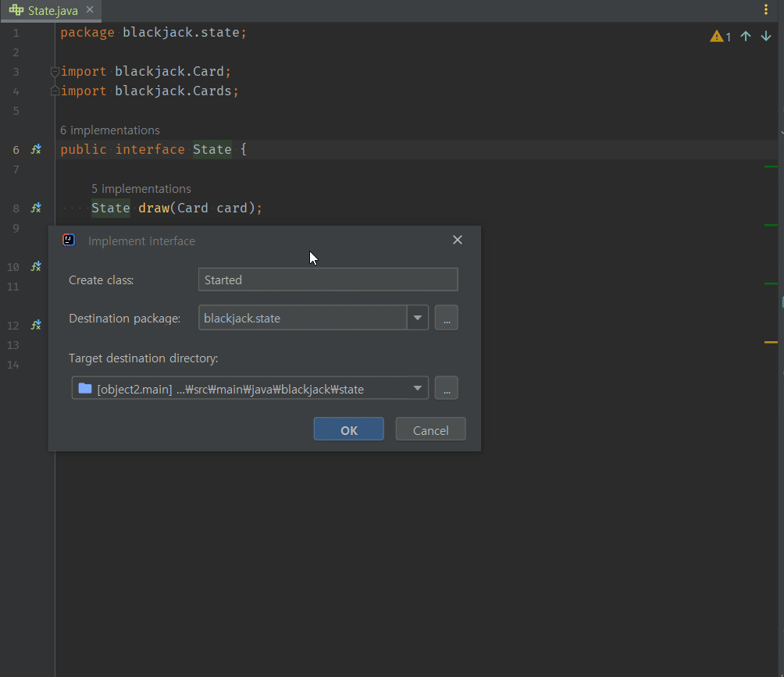The height and width of the screenshot is (677, 784).
Task: Cancel the Implement interface dialog
Action: click(x=430, y=429)
